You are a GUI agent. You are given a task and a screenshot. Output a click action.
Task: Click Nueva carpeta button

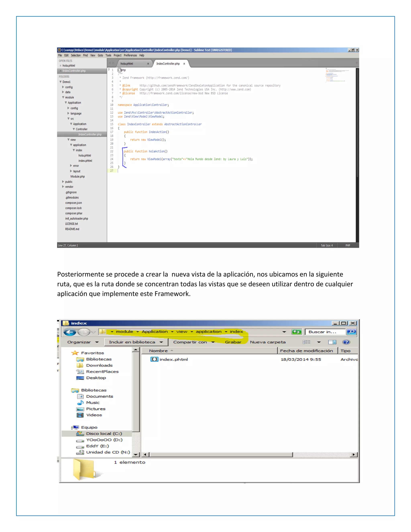(268, 342)
